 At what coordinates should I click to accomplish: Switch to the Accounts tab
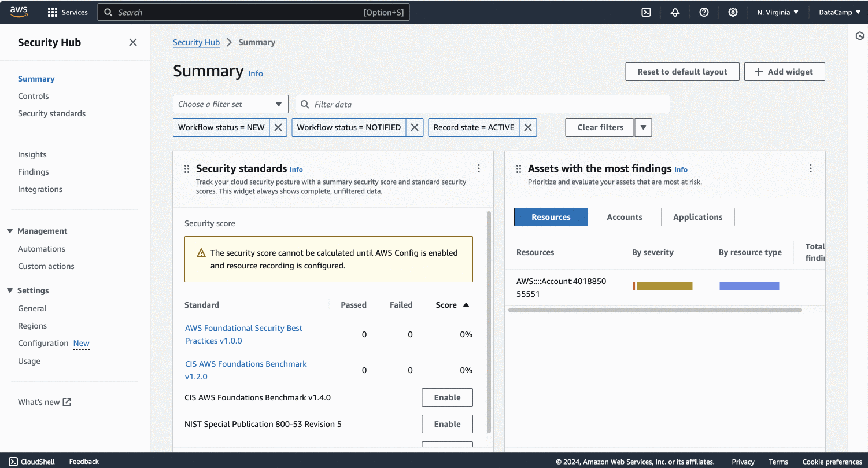(x=625, y=217)
